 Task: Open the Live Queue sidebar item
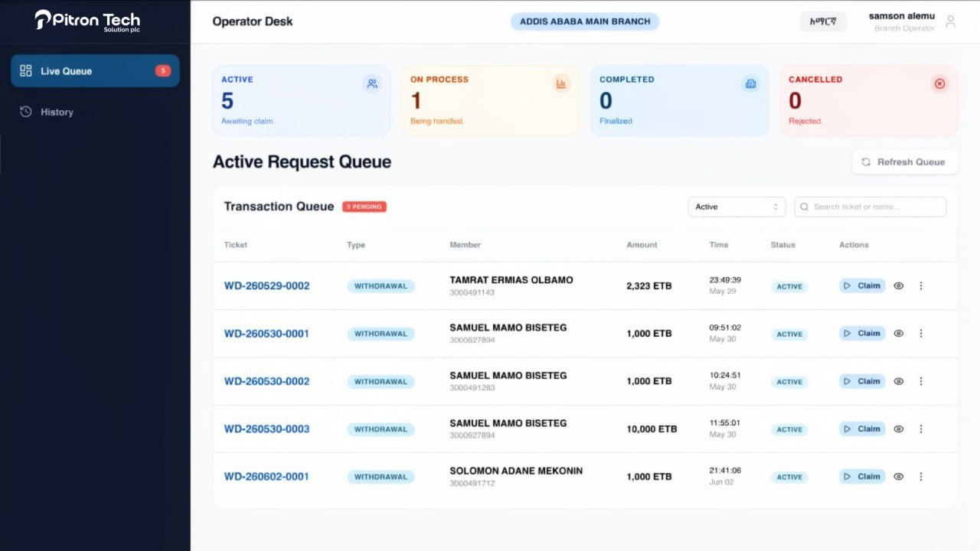tap(95, 70)
